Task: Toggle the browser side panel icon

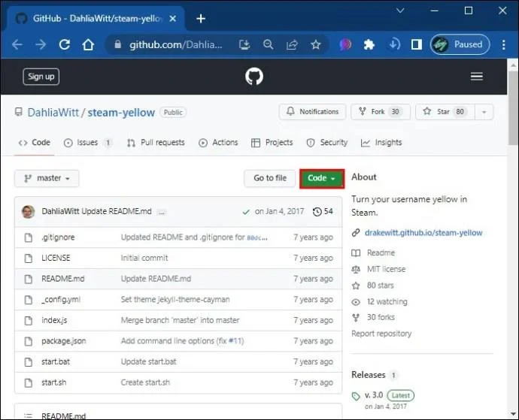Action: click(417, 44)
